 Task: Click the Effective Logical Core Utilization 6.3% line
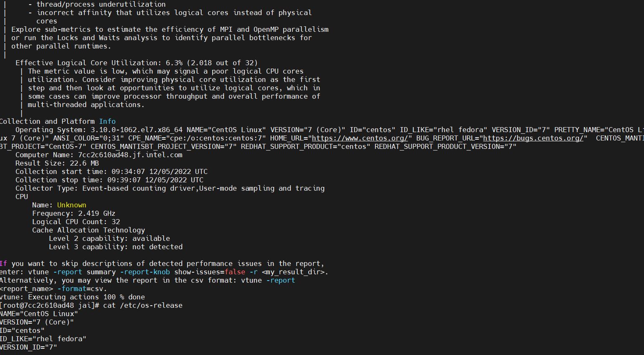[137, 63]
